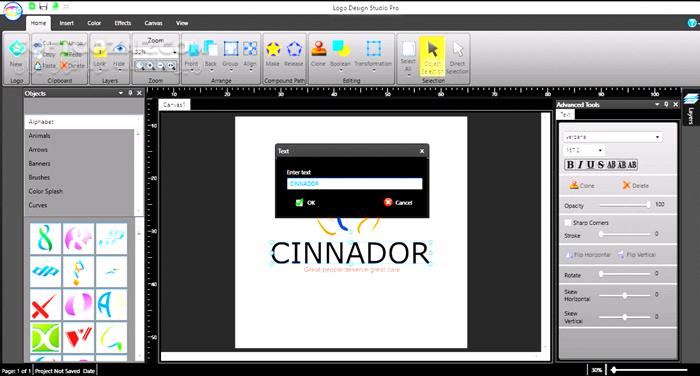Open the View ribbon tab
This screenshot has width=700, height=376.
[182, 23]
